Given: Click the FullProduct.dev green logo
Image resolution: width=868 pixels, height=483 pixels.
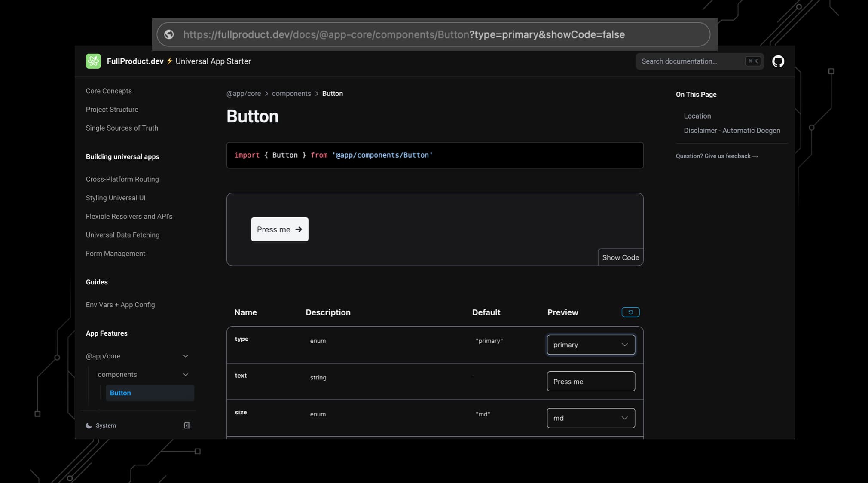Looking at the screenshot, I should click(x=93, y=61).
